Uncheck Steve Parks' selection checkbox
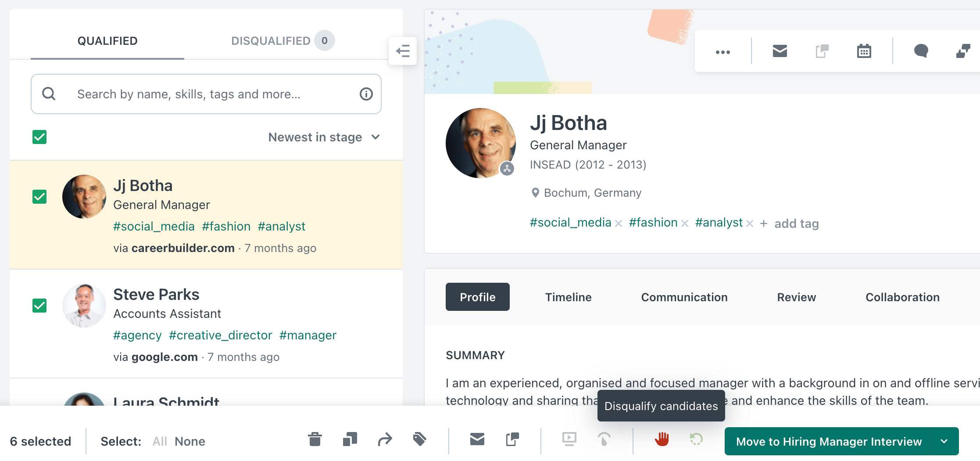The width and height of the screenshot is (980, 461). click(39, 306)
